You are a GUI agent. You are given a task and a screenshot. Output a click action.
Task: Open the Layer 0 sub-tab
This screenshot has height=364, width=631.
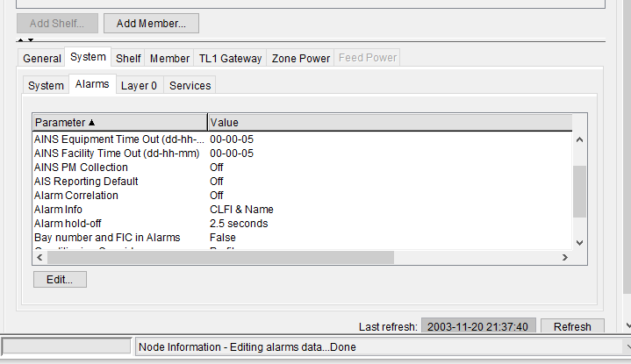click(139, 85)
